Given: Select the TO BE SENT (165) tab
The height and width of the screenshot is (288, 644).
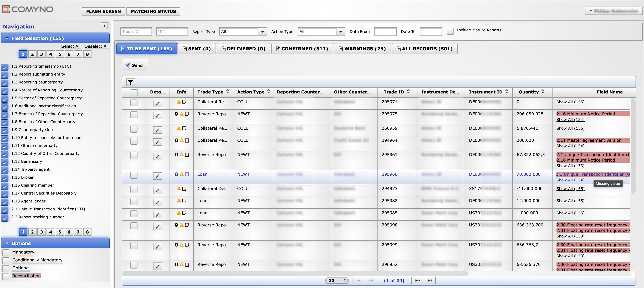Looking at the screenshot, I should tap(147, 48).
